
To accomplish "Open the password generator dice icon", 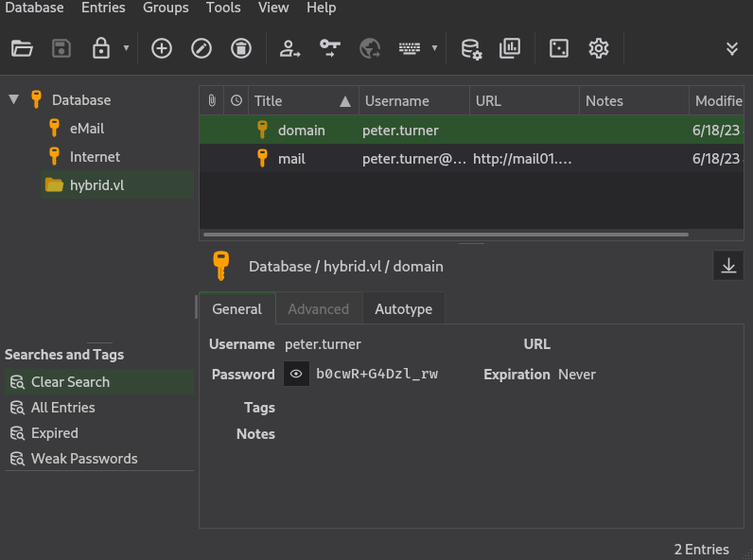I will [559, 48].
